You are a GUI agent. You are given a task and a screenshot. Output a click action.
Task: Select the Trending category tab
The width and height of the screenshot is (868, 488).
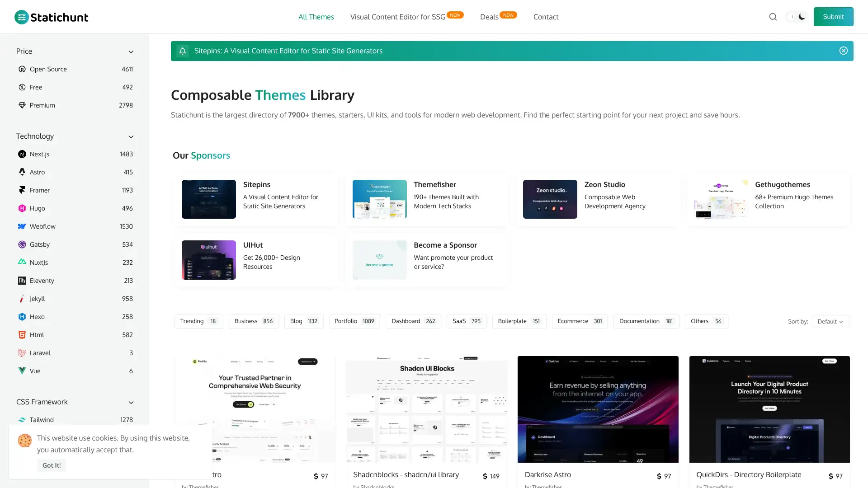pyautogui.click(x=198, y=321)
